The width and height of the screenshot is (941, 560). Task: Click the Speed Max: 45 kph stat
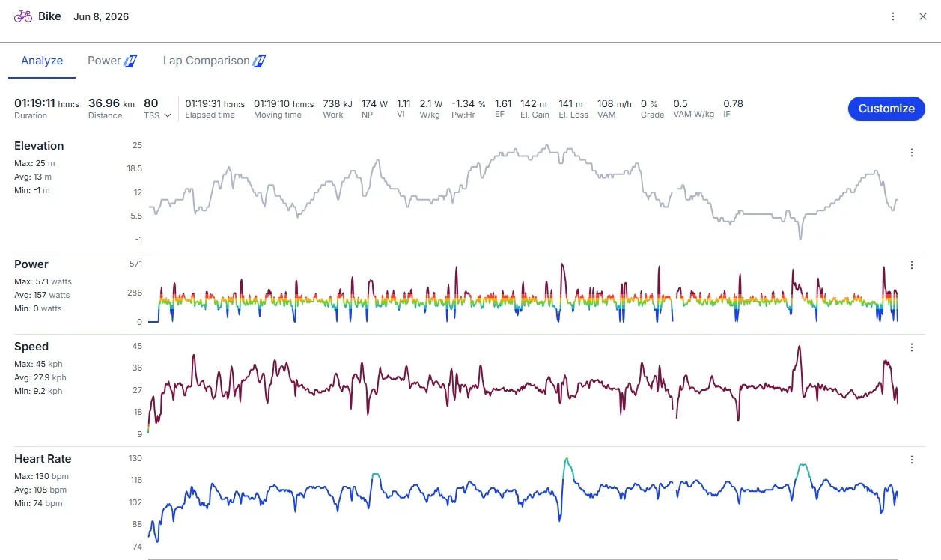coord(39,364)
